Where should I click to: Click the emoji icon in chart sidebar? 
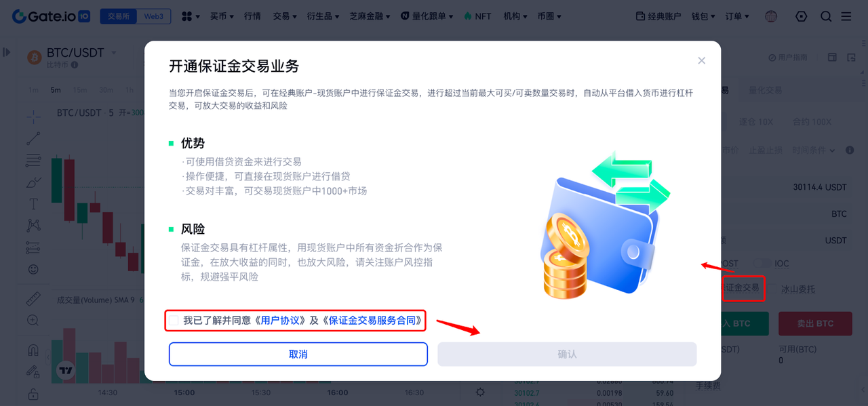click(x=33, y=269)
